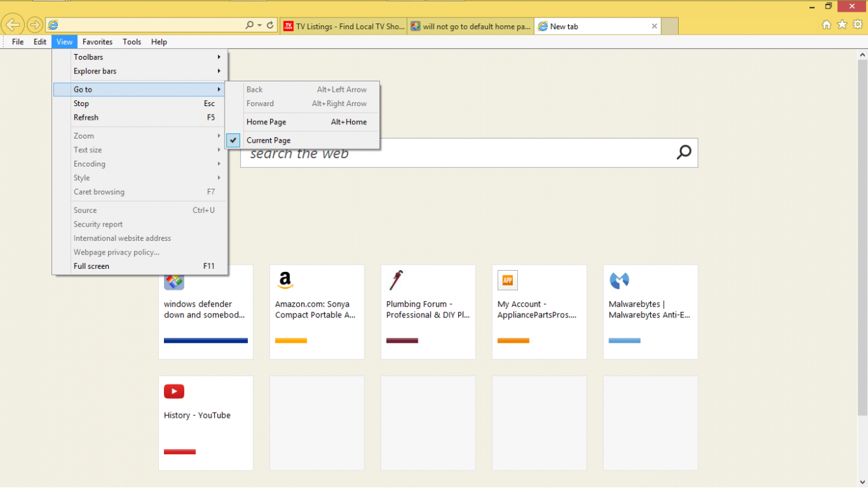Choose Refresh in View menu
Viewport: 868px width, 488px height.
[x=140, y=118]
